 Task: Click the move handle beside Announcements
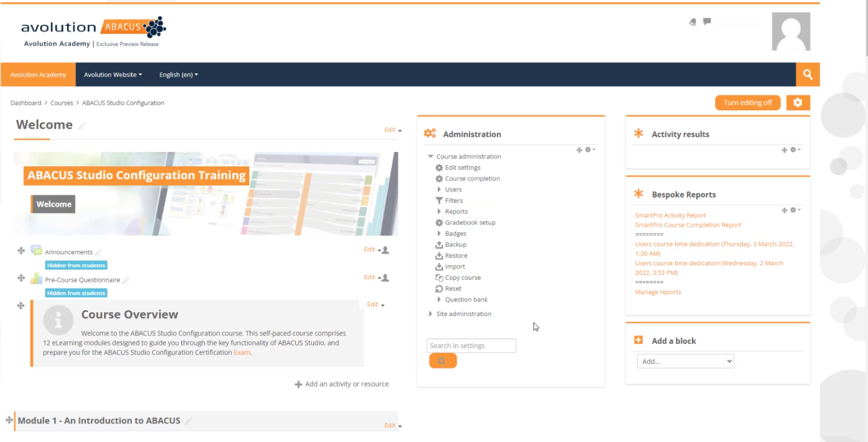pos(21,251)
